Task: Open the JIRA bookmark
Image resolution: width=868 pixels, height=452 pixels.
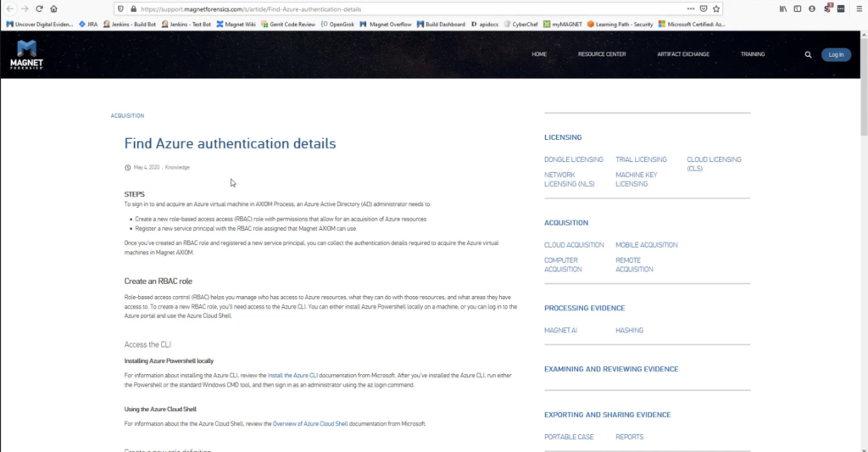Action: [88, 25]
